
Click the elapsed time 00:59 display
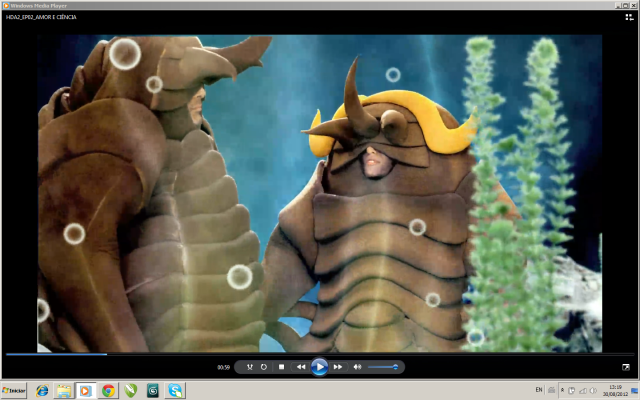(223, 368)
